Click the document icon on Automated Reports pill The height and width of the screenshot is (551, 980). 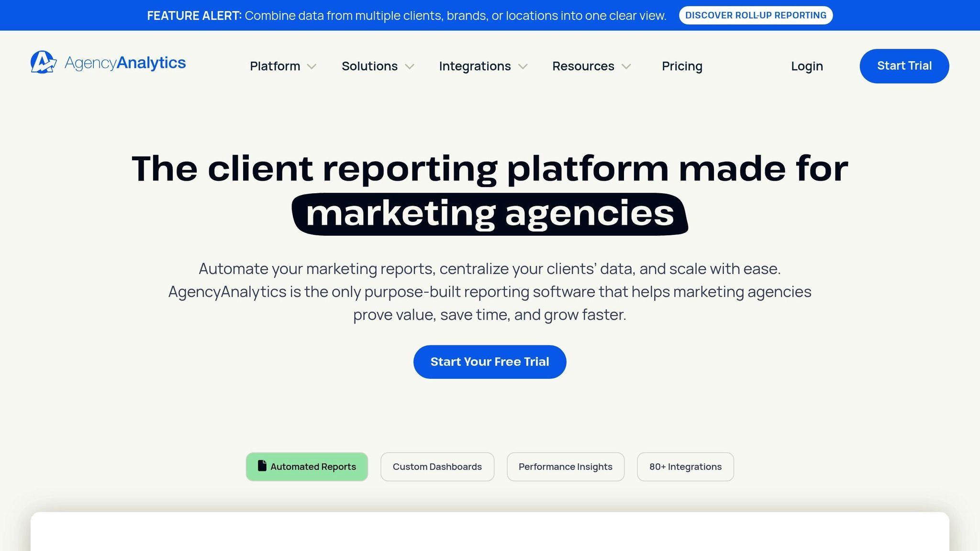coord(261,466)
